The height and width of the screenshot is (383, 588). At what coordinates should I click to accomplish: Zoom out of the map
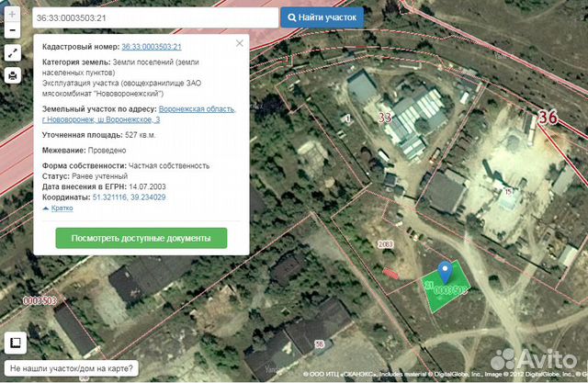coord(12,31)
